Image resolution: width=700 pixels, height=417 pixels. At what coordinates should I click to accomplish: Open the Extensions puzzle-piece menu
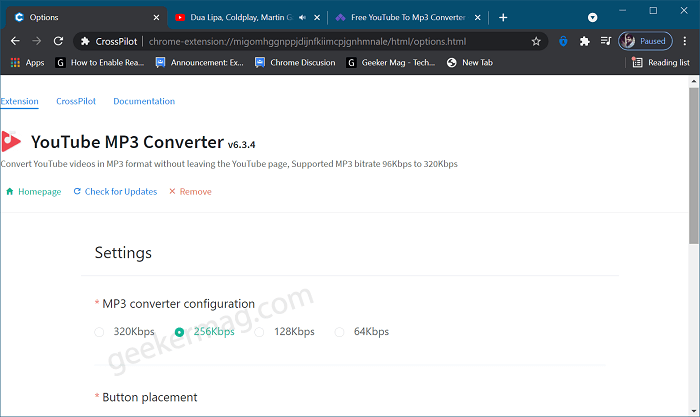[x=584, y=42]
